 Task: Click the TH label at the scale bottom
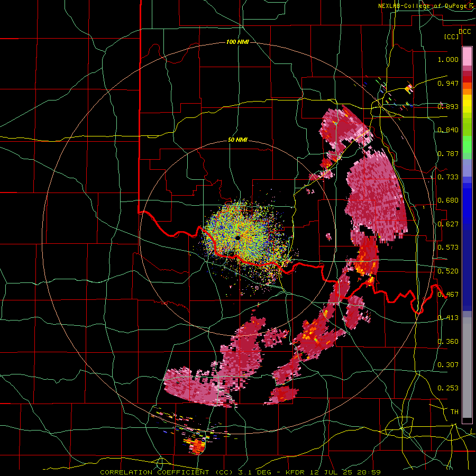(454, 412)
